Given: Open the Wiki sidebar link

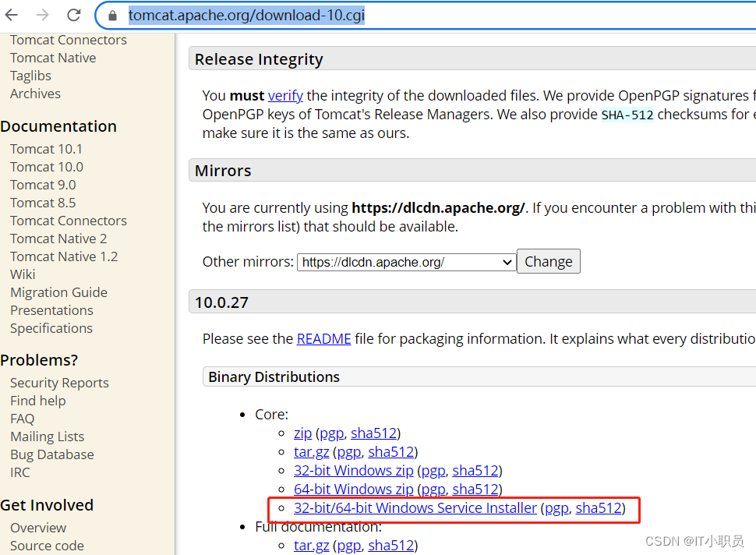Looking at the screenshot, I should coord(23,274).
